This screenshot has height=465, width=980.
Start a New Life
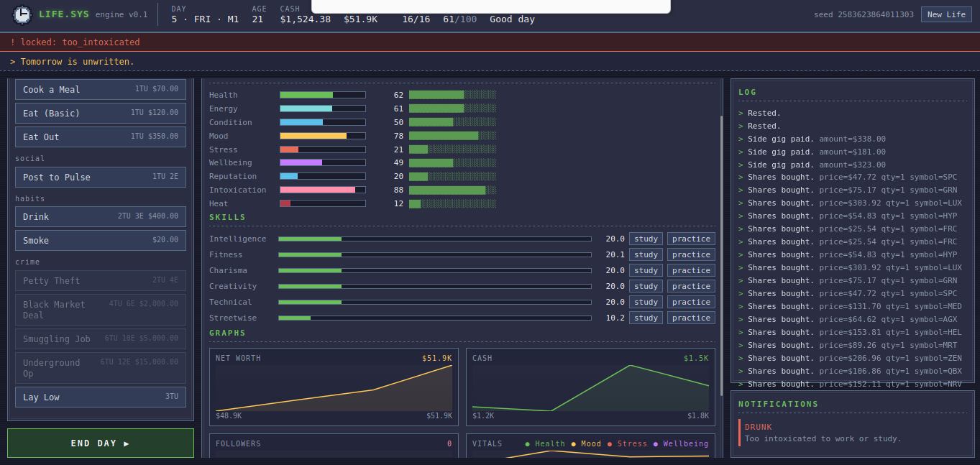[x=946, y=14]
